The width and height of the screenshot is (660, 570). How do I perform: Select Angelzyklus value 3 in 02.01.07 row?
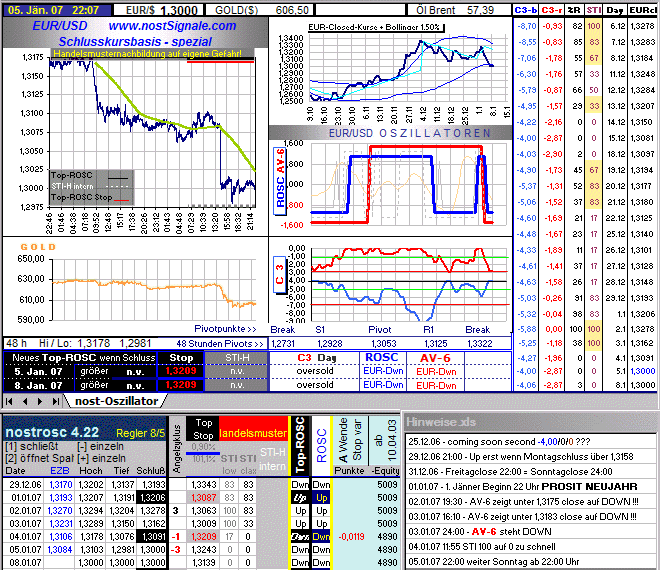tap(176, 511)
